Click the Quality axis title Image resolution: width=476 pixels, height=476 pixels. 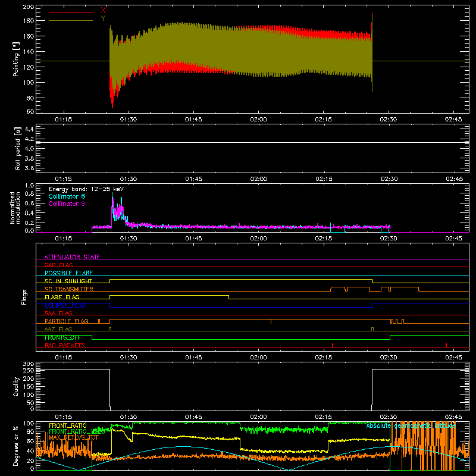(x=16, y=386)
